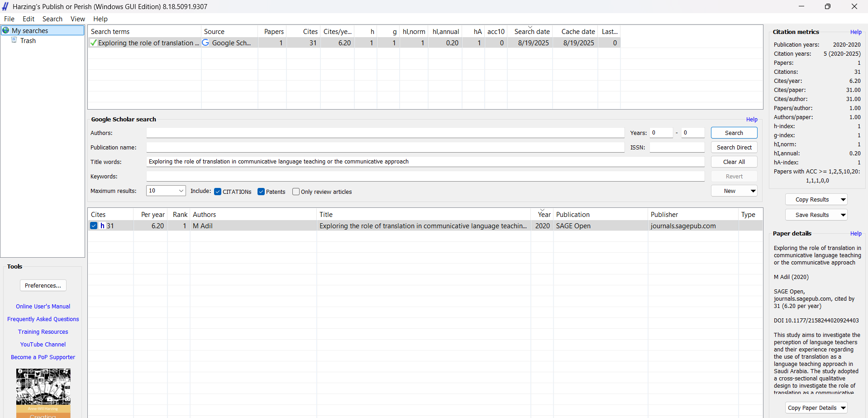Screen dimensions: 868x418
Task: Sort results by the Publisher column header
Action: (x=693, y=214)
